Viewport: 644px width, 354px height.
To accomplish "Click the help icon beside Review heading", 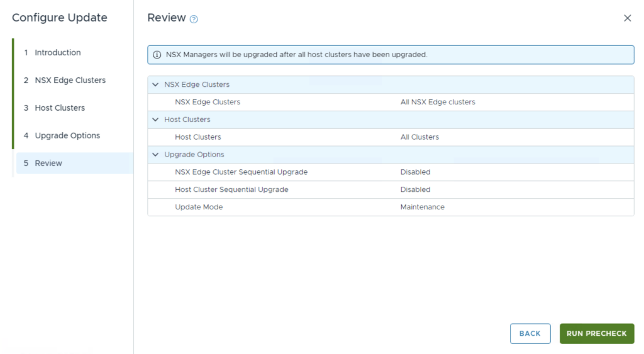I will click(194, 19).
